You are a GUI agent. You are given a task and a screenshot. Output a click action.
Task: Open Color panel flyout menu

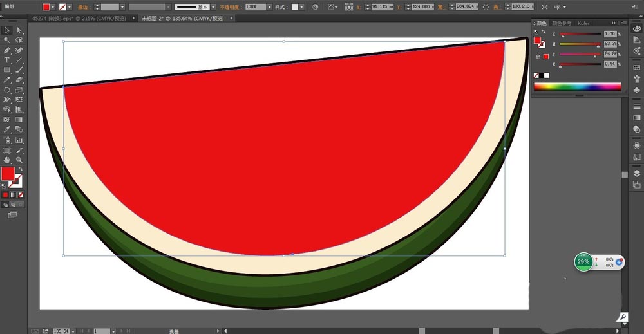click(624, 23)
